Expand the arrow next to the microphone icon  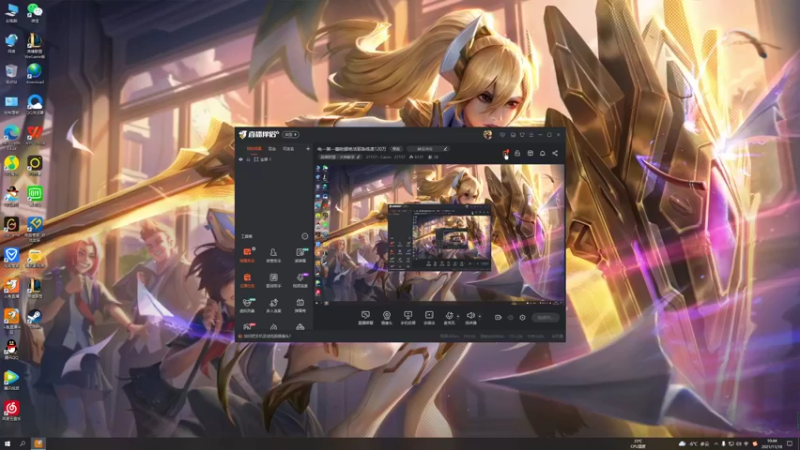click(458, 316)
